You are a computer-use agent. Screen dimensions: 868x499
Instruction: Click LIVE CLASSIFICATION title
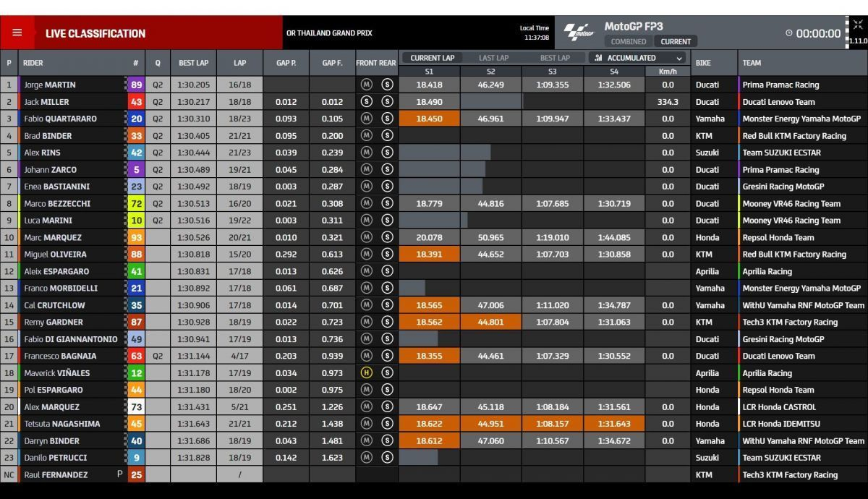point(95,33)
